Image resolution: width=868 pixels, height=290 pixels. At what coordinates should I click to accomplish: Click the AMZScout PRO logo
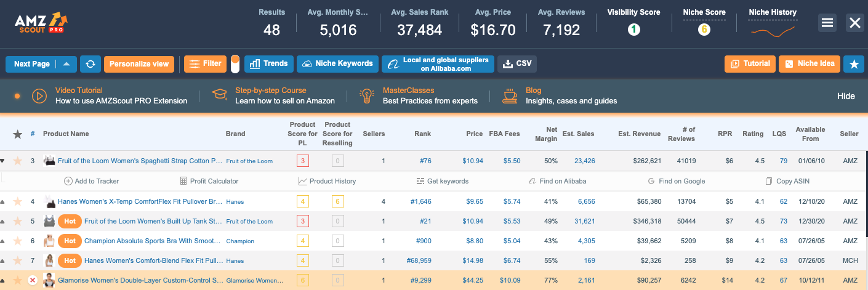[x=41, y=22]
